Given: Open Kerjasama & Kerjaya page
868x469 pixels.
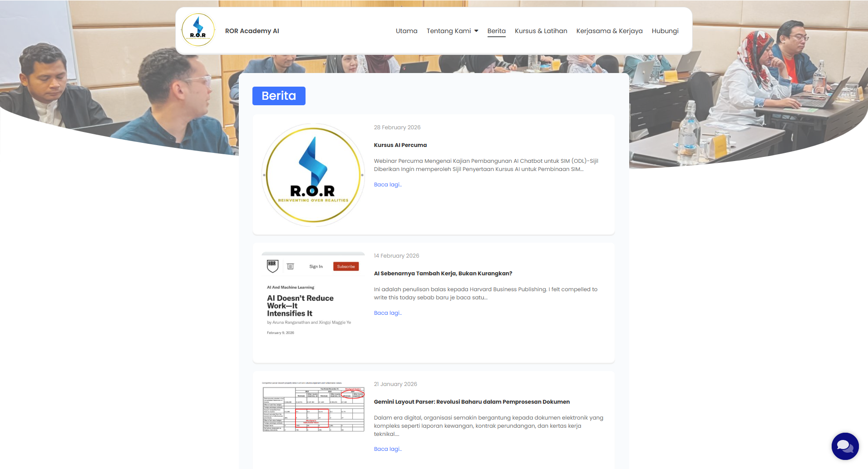Looking at the screenshot, I should [609, 31].
